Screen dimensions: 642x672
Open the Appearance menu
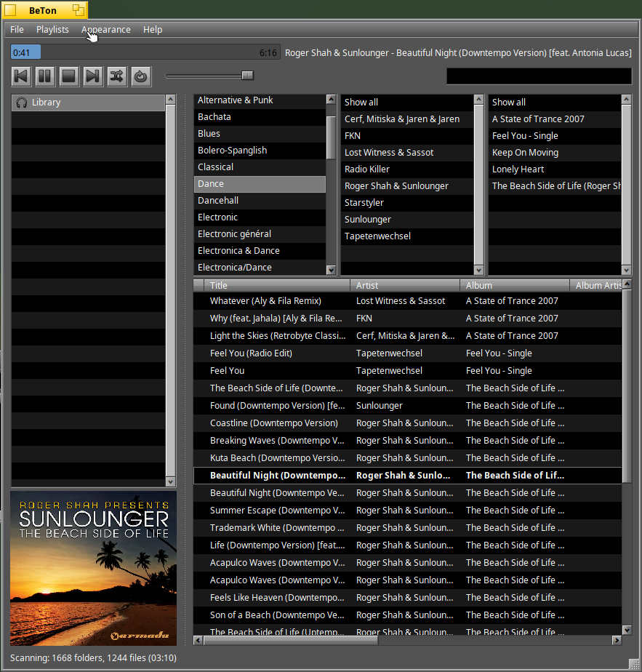tap(106, 30)
